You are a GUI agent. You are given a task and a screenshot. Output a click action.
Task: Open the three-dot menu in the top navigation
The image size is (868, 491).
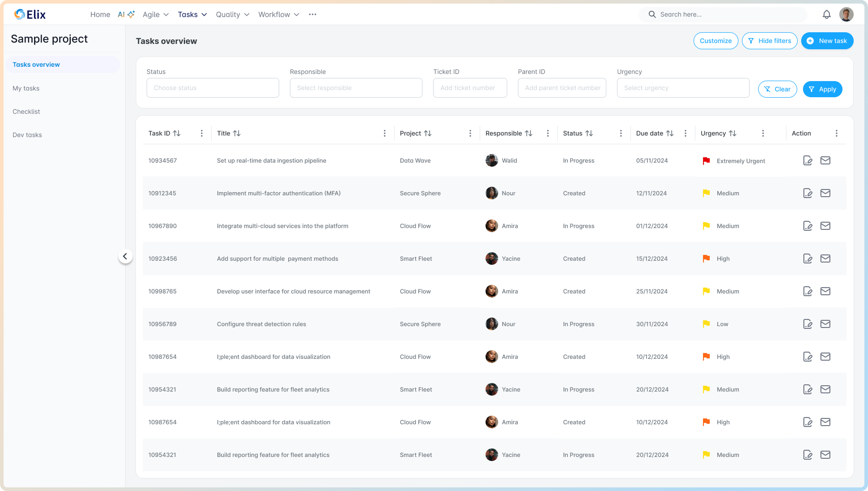[312, 14]
